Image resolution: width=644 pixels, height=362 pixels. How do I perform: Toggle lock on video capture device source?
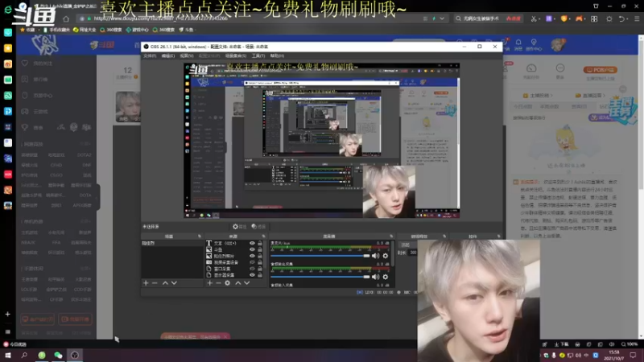(x=259, y=262)
